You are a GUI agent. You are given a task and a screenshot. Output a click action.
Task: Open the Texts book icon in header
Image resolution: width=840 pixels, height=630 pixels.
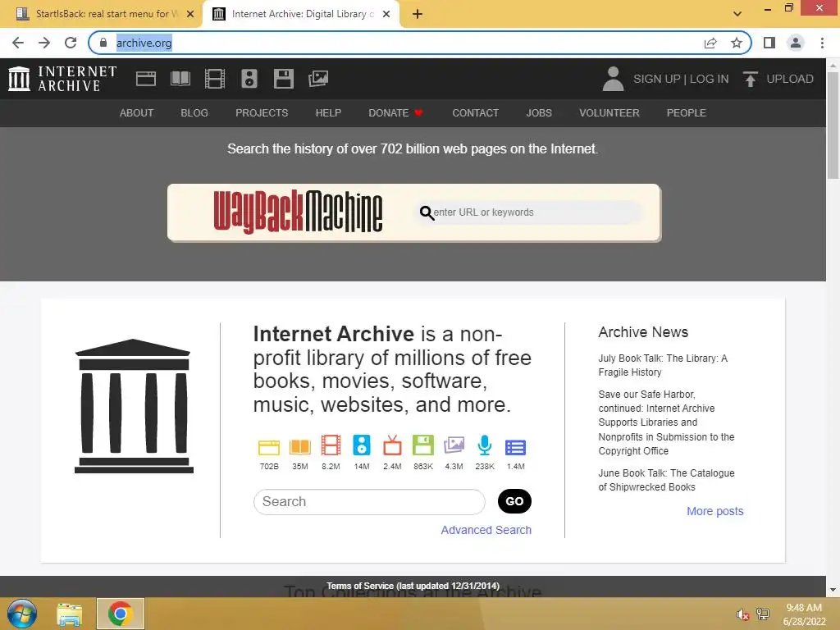(x=180, y=79)
